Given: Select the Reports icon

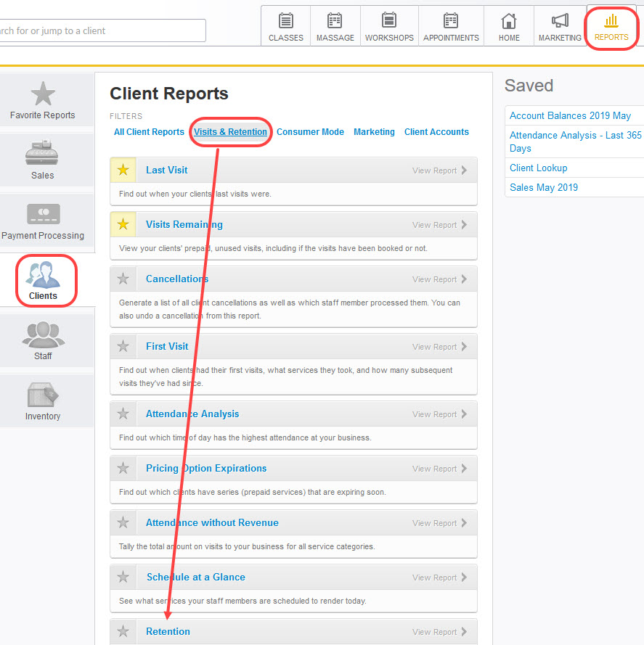Looking at the screenshot, I should [x=611, y=25].
